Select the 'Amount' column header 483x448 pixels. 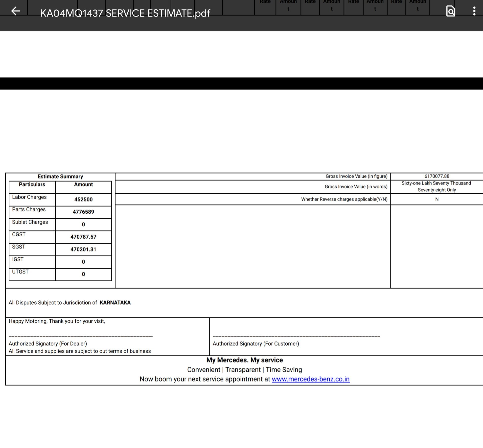click(x=83, y=184)
